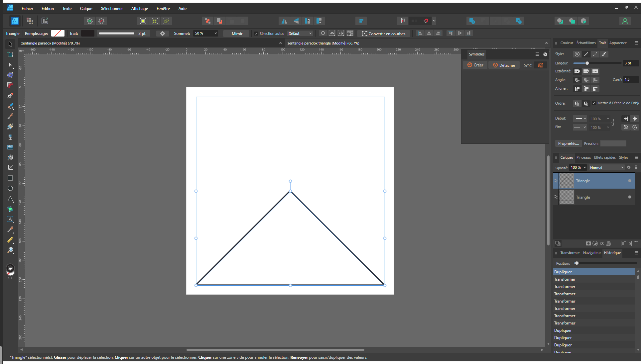Click the Remplissage fill color swatch
The height and width of the screenshot is (364, 641).
point(58,34)
